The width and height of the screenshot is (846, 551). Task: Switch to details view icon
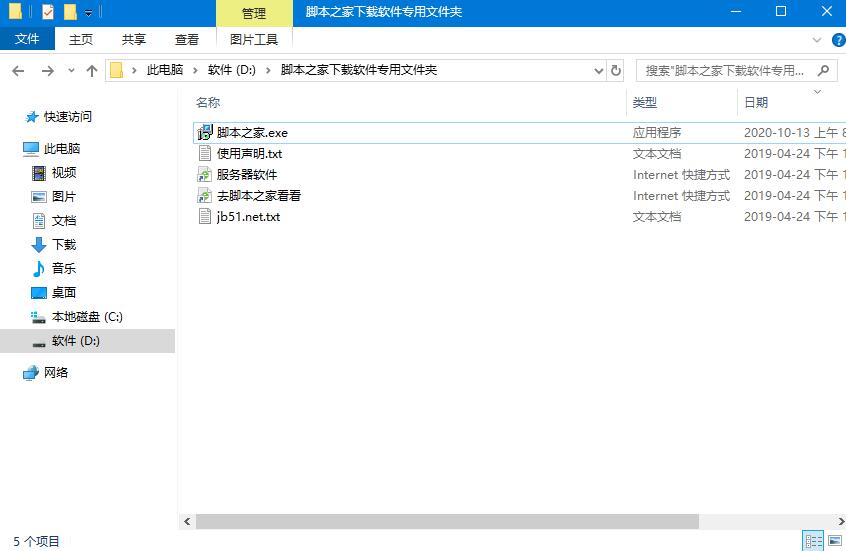pyautogui.click(x=814, y=541)
